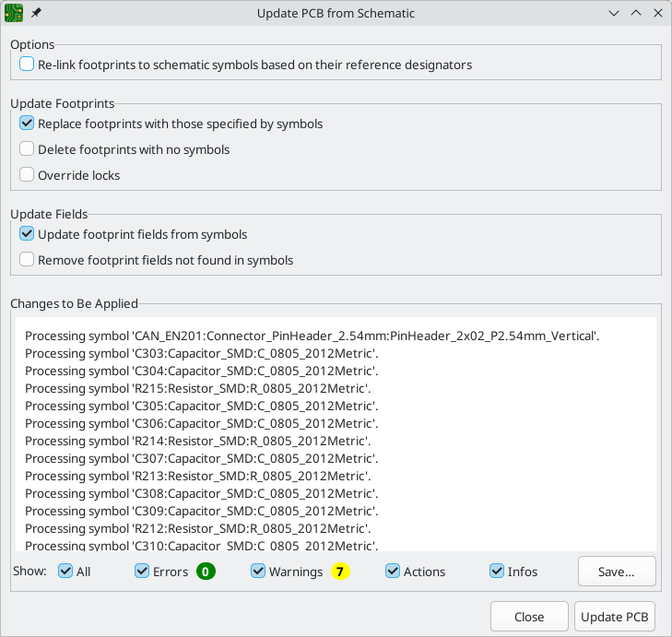This screenshot has width=672, height=637.
Task: Toggle the Warnings filter checkbox
Action: pos(258,572)
